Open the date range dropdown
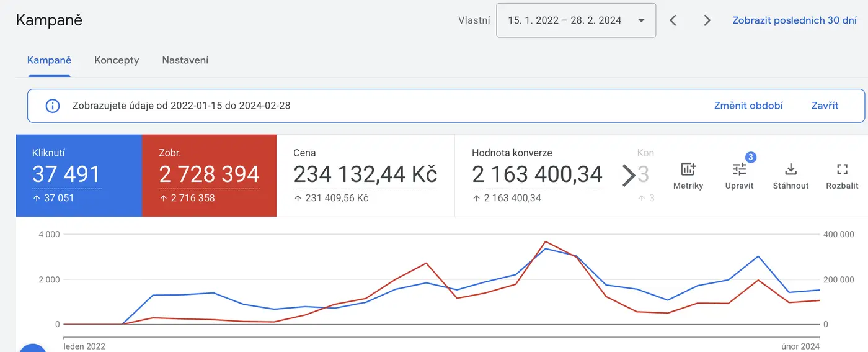 (576, 20)
